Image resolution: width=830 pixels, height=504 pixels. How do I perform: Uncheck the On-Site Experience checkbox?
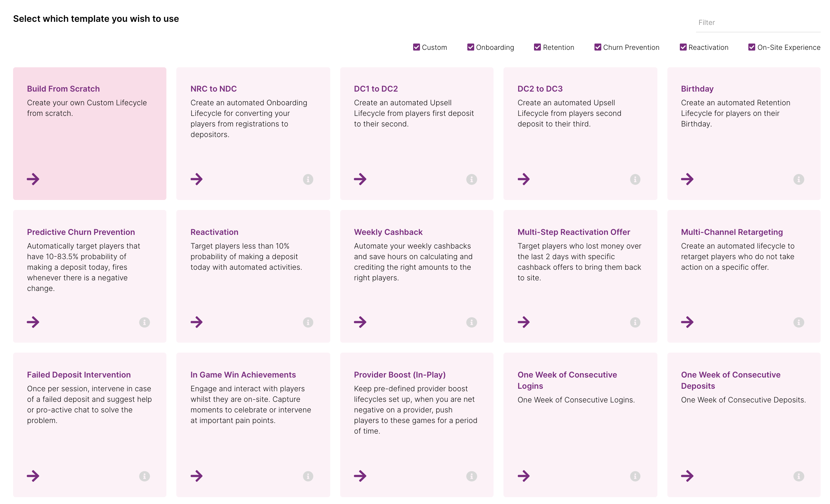(751, 47)
